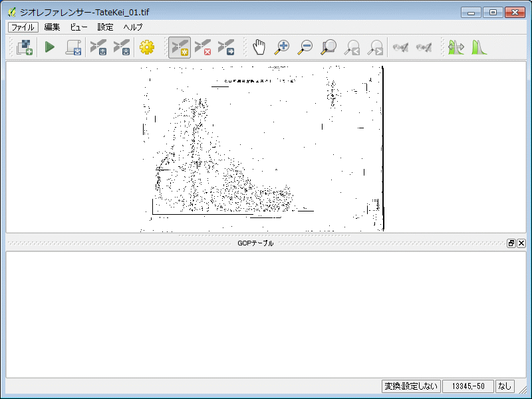The width and height of the screenshot is (532, 399).
Task: Click the Load GCP Points icon
Action: pyautogui.click(x=98, y=47)
